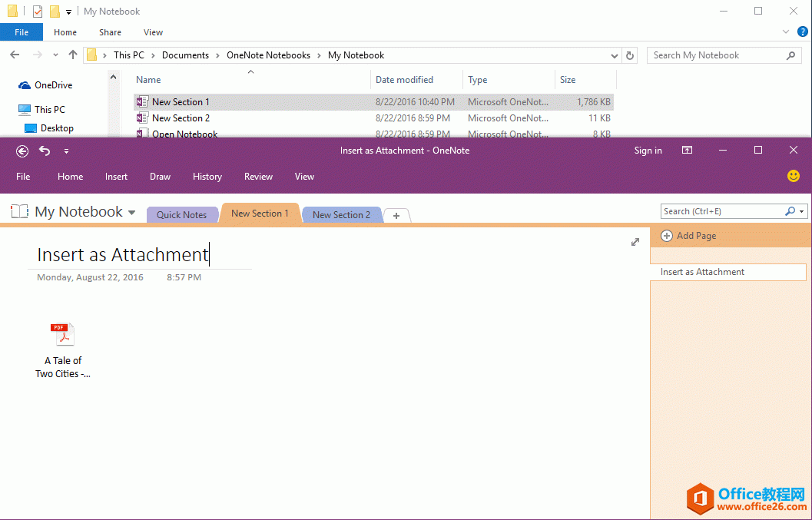Click the Undo icon in OneNote's title bar
The width and height of the screenshot is (812, 520).
[45, 151]
